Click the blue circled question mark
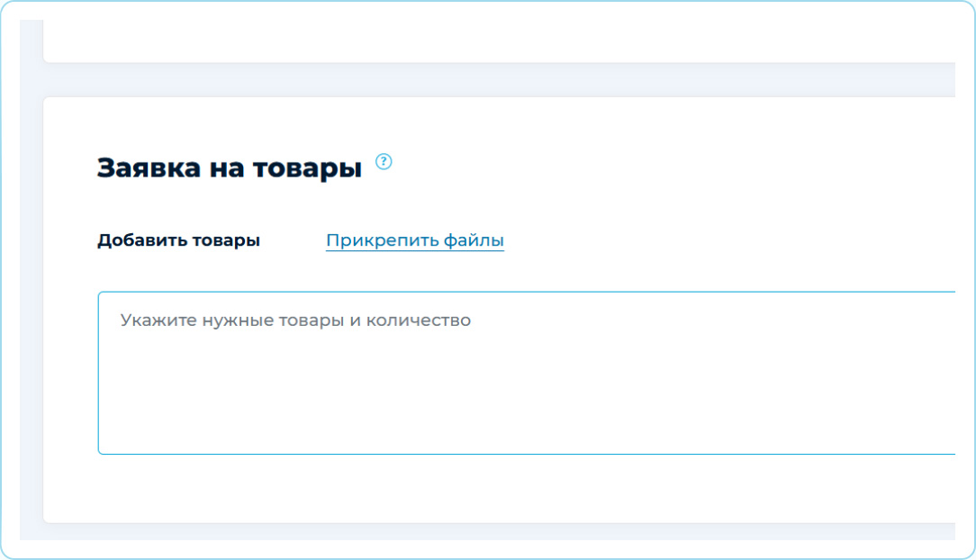This screenshot has width=976, height=560. click(x=384, y=162)
